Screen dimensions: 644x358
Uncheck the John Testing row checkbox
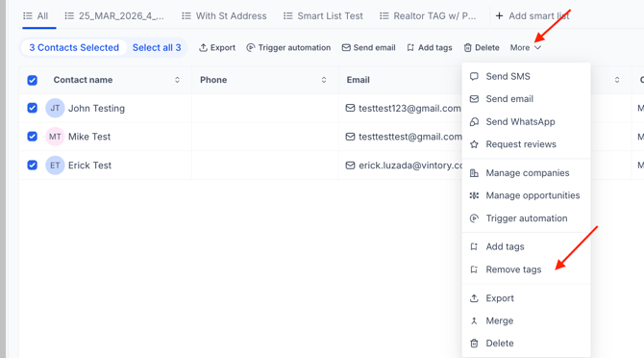point(33,108)
